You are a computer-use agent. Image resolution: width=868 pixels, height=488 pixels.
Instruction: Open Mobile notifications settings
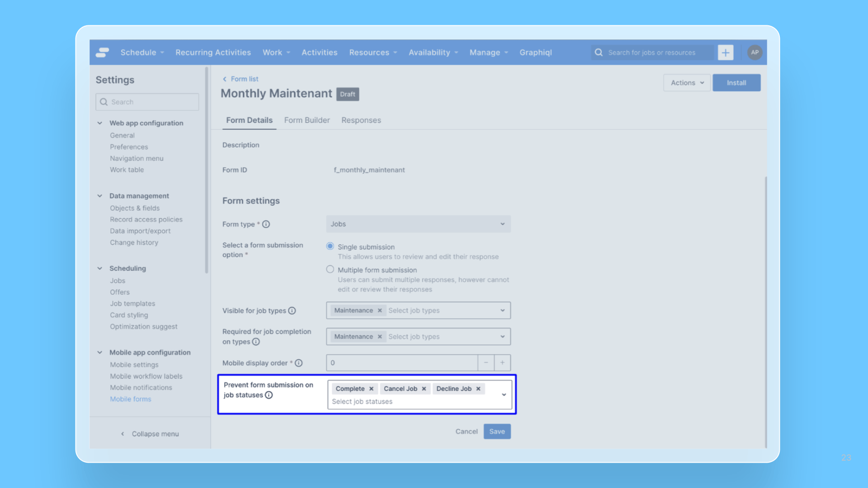[141, 388]
